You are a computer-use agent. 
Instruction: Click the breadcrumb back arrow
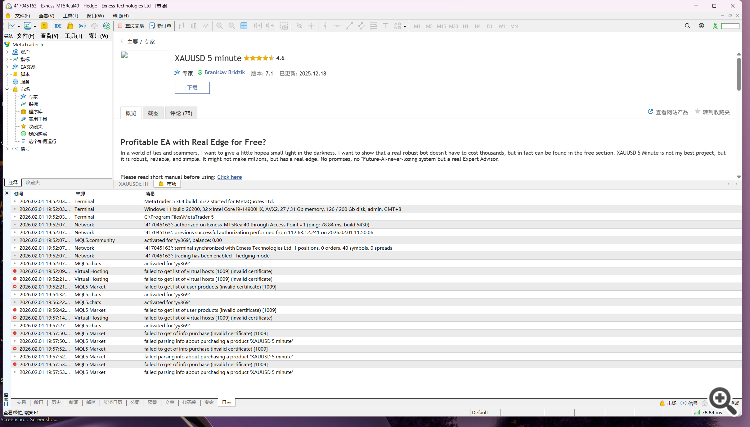122,42
